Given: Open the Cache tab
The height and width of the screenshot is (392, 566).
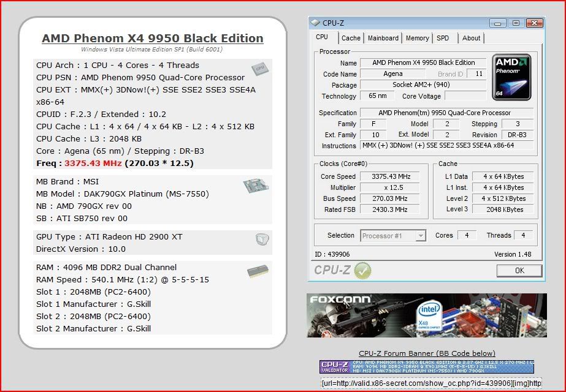Looking at the screenshot, I should [351, 38].
